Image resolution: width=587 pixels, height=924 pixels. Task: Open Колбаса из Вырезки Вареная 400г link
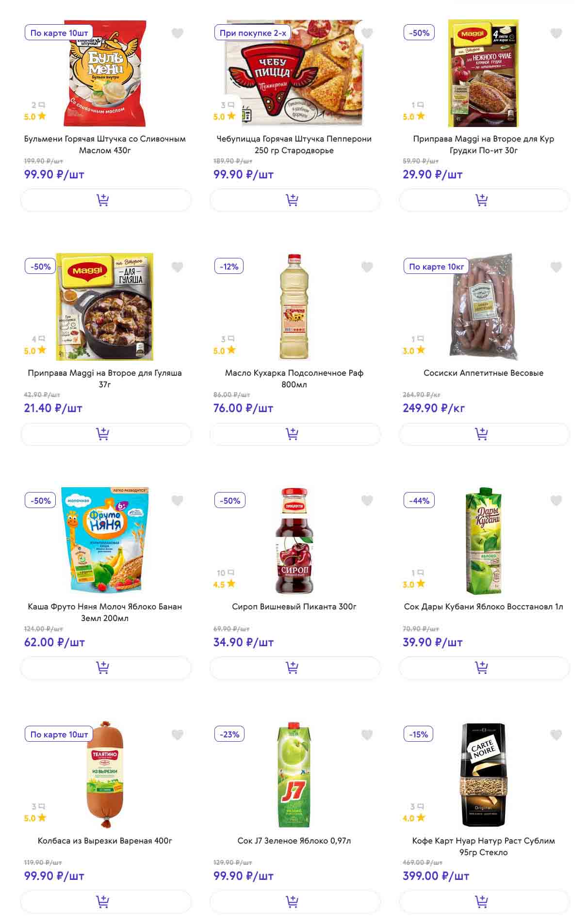tap(105, 841)
